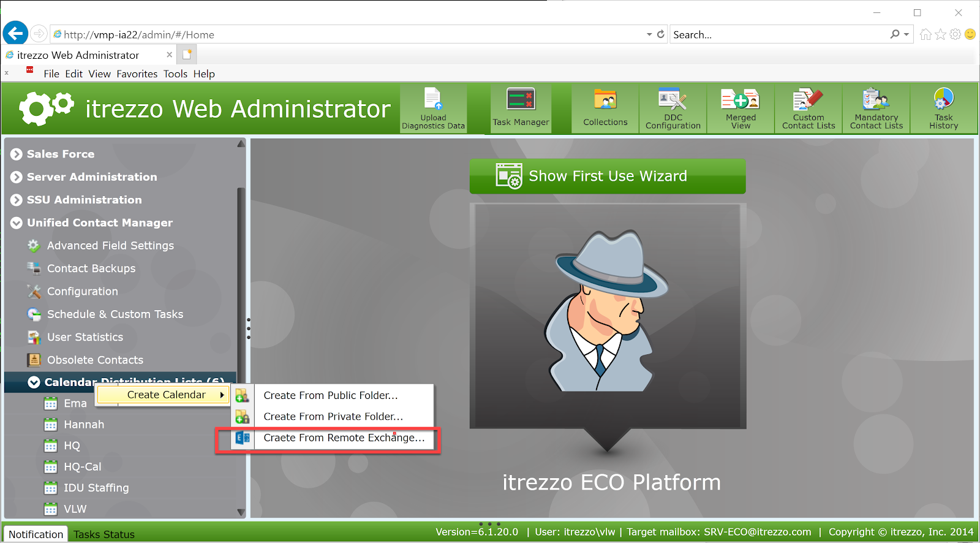This screenshot has height=543, width=980.
Task: Select Create Calendar context menu item
Action: point(164,395)
